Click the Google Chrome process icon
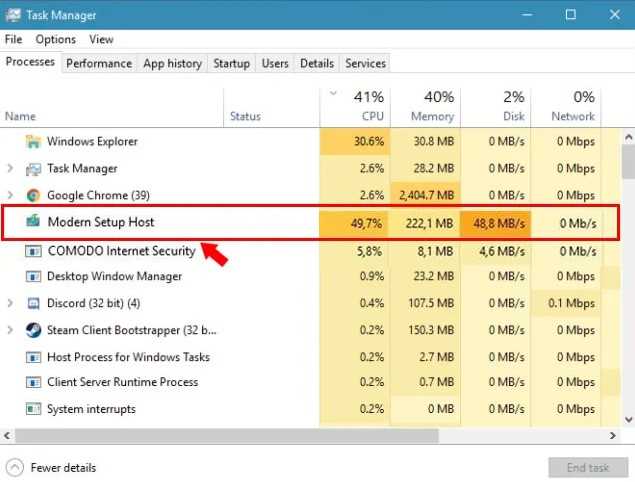The image size is (635, 482). [x=33, y=195]
